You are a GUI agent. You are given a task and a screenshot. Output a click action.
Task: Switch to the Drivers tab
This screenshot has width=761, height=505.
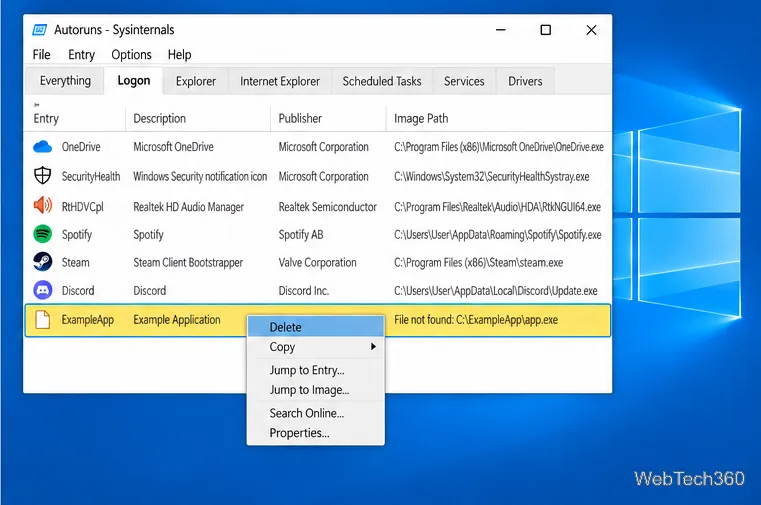pyautogui.click(x=525, y=81)
